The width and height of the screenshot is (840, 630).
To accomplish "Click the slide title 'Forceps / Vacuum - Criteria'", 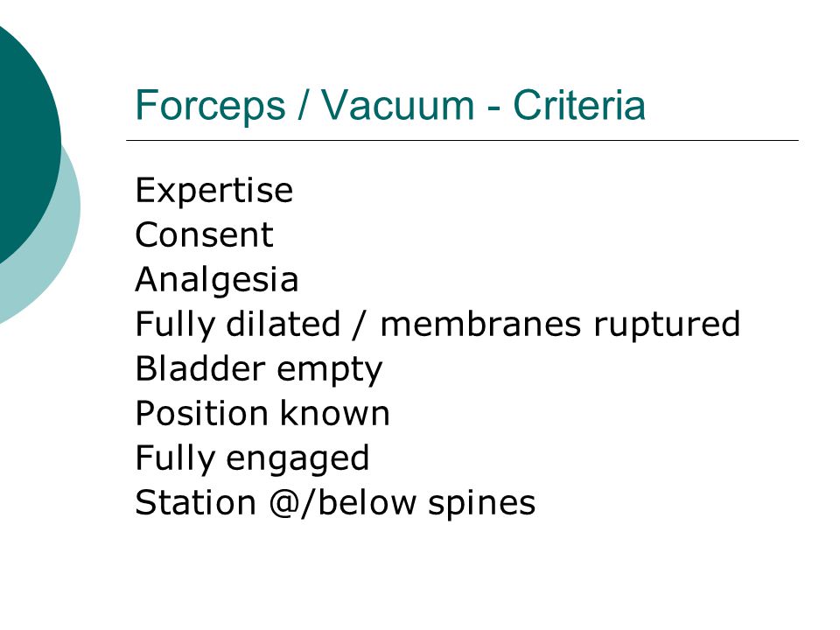I will [390, 106].
